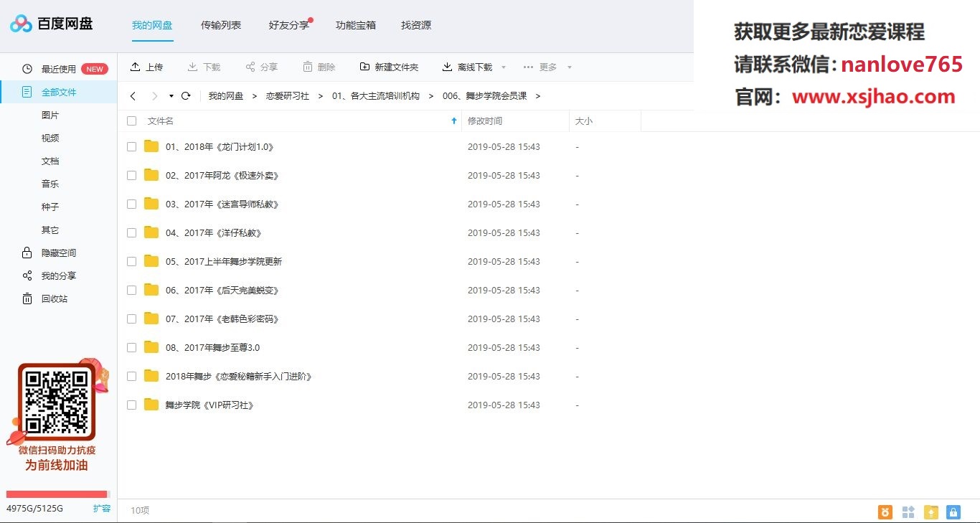Image resolution: width=980 pixels, height=523 pixels.
Task: Open folder name 2018年舞步《恋爱秘籍新手入门进阶》
Action: (239, 376)
